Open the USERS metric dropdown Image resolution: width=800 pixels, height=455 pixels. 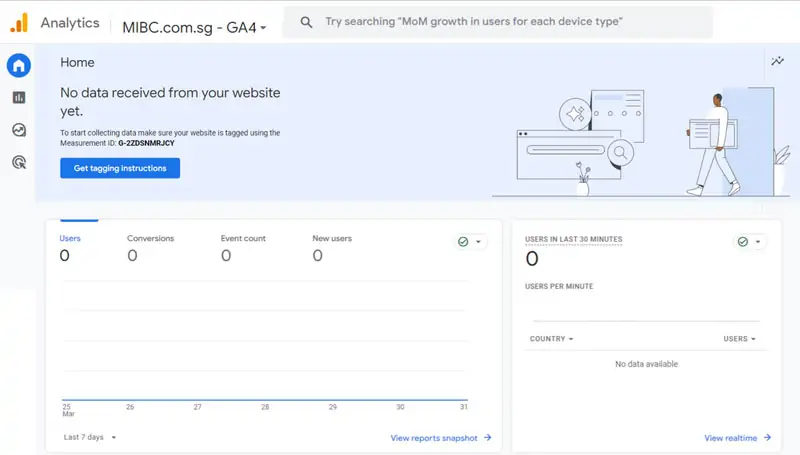[x=739, y=339]
